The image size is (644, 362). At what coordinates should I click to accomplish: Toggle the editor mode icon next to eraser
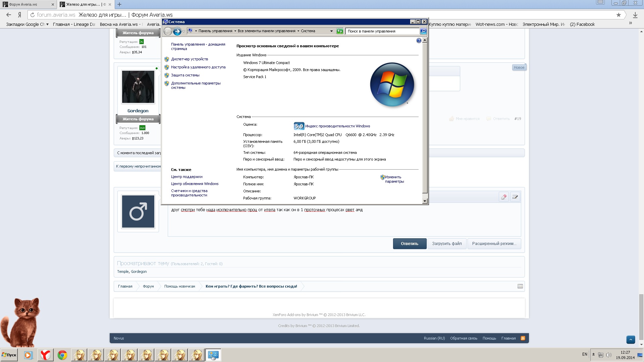[515, 197]
